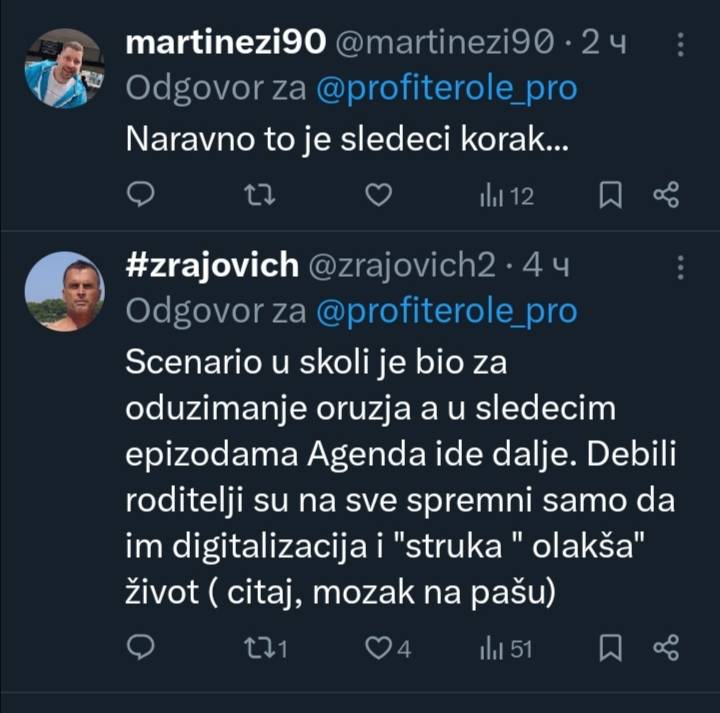Open more options for #zrajovich tweet
720x713 pixels.
point(680,267)
